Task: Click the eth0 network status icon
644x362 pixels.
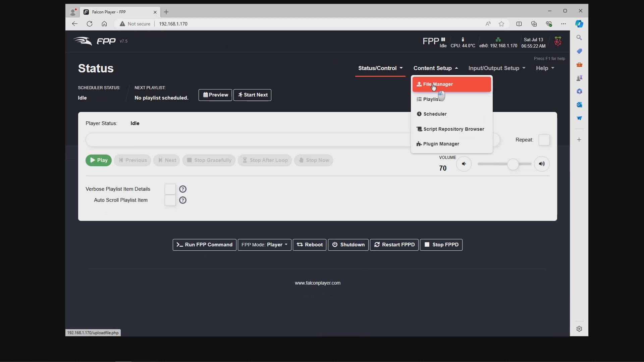Action: coord(498,40)
